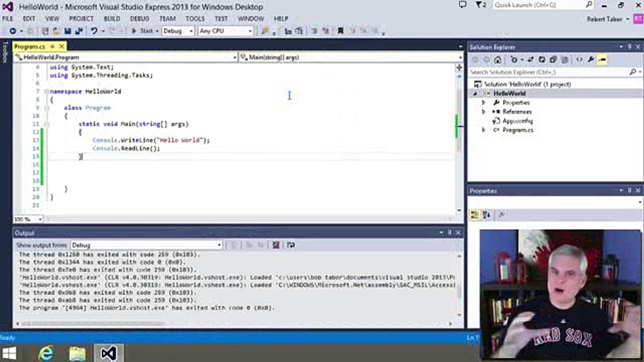Pin the Program.cs tab
Viewport: 644px width, 362px height.
coord(53,46)
